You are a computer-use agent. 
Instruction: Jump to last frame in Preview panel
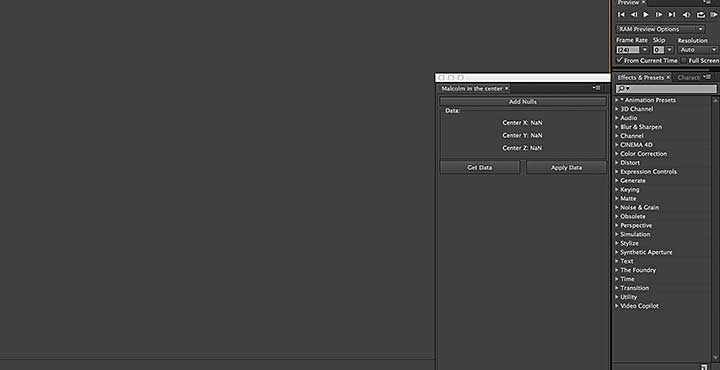[672, 15]
